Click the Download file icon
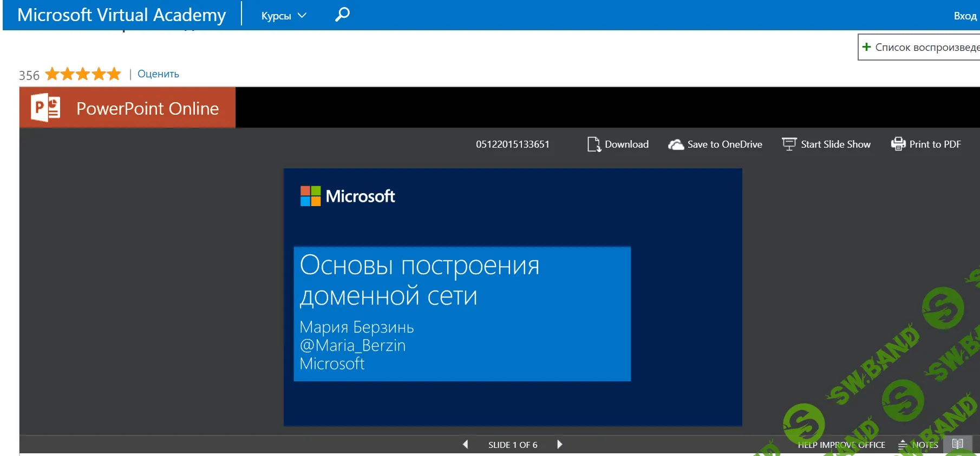The width and height of the screenshot is (980, 456). coord(593,144)
